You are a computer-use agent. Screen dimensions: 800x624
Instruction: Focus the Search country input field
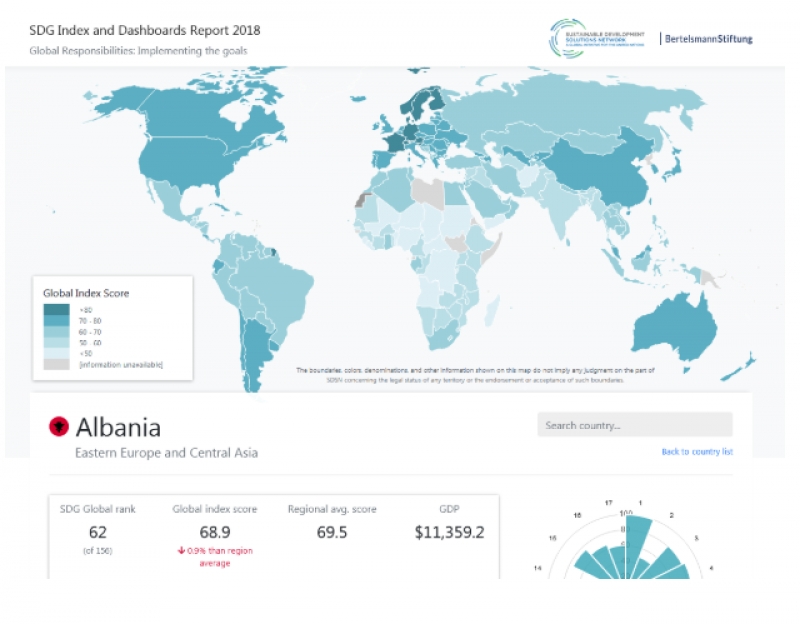tap(635, 425)
